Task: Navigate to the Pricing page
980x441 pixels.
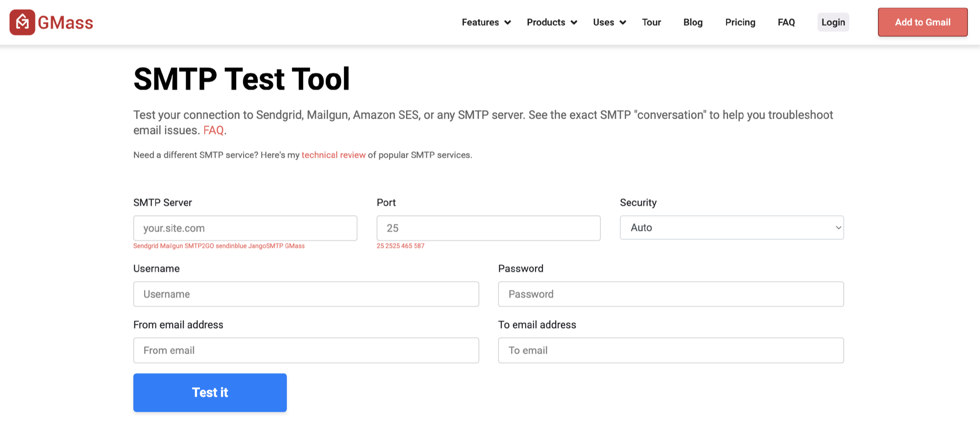Action: pos(740,22)
